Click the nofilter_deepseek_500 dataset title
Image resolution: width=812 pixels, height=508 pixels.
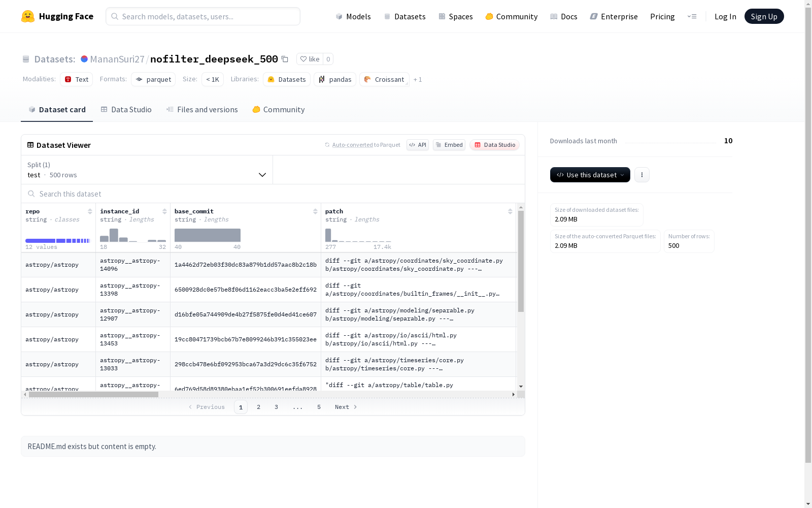click(x=214, y=59)
